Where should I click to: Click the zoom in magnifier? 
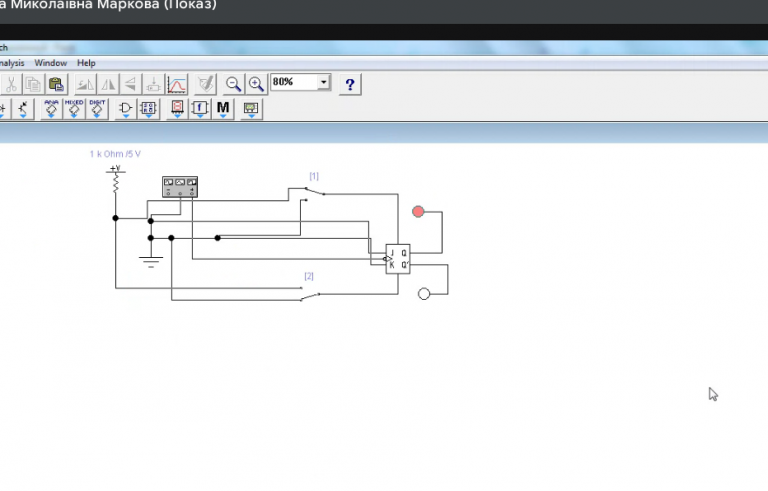[256, 84]
